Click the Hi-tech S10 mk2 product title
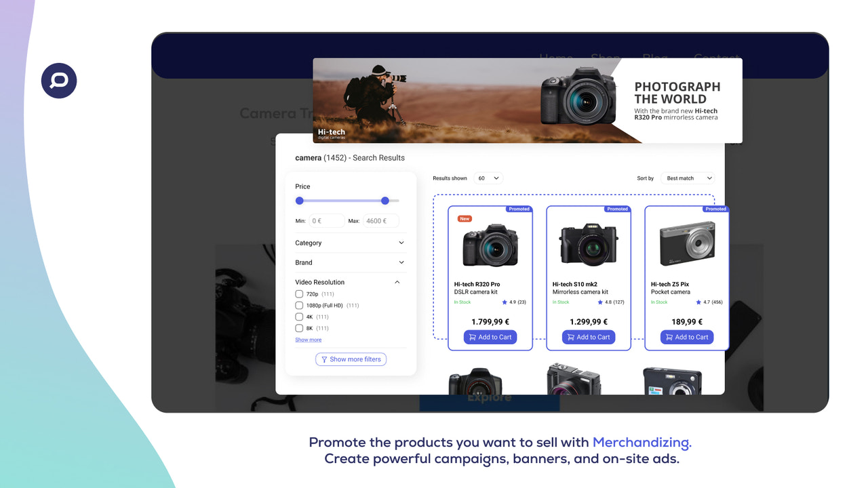Screen dimensions: 868x488 coord(575,285)
